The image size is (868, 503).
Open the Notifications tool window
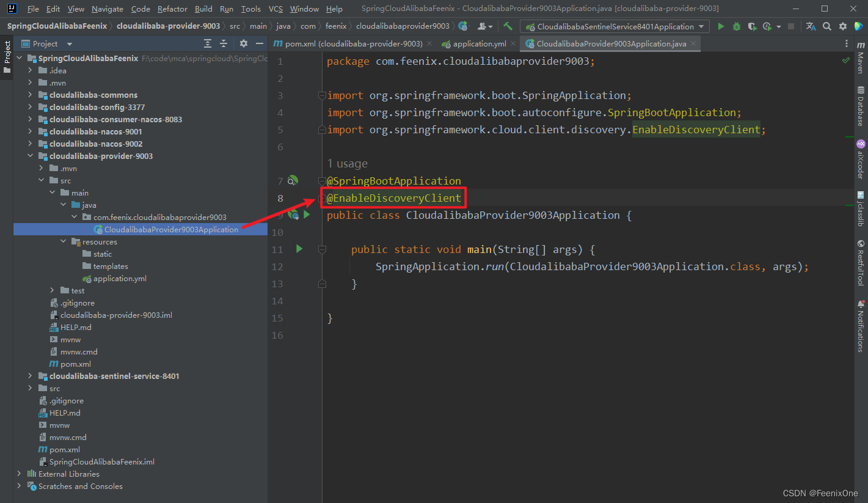coord(861,326)
